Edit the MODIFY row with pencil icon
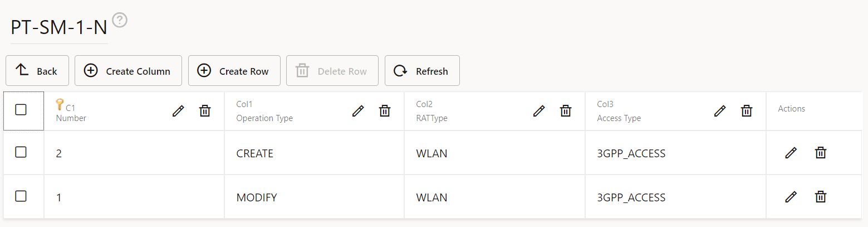 791,197
